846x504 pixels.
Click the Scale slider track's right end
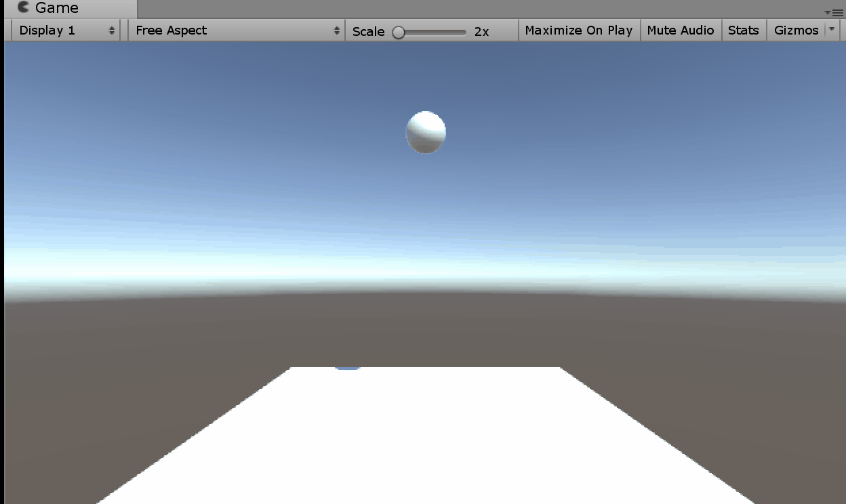click(463, 32)
